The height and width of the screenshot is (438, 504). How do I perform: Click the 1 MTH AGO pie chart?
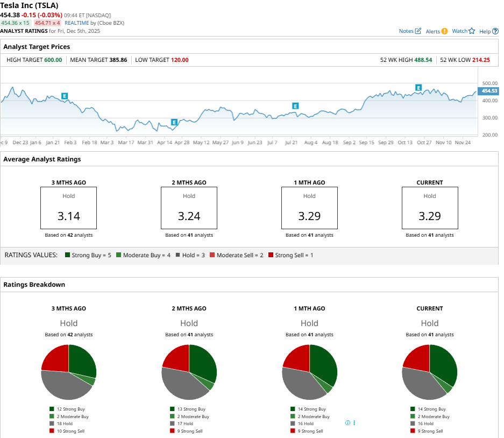pos(309,372)
